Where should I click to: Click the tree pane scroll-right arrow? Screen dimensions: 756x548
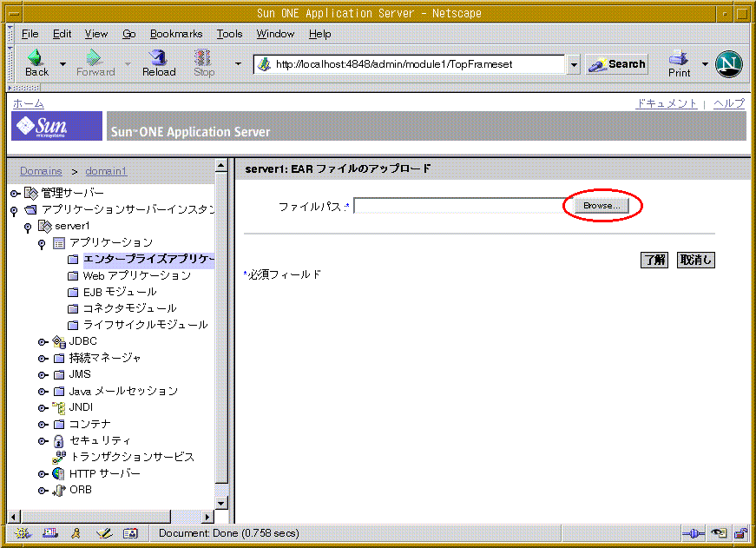tap(207, 517)
